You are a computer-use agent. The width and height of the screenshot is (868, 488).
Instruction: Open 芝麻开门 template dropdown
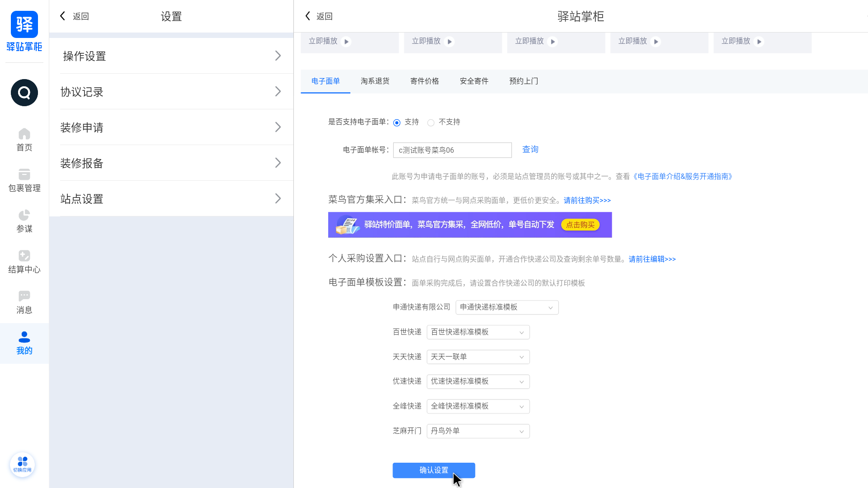point(478,431)
